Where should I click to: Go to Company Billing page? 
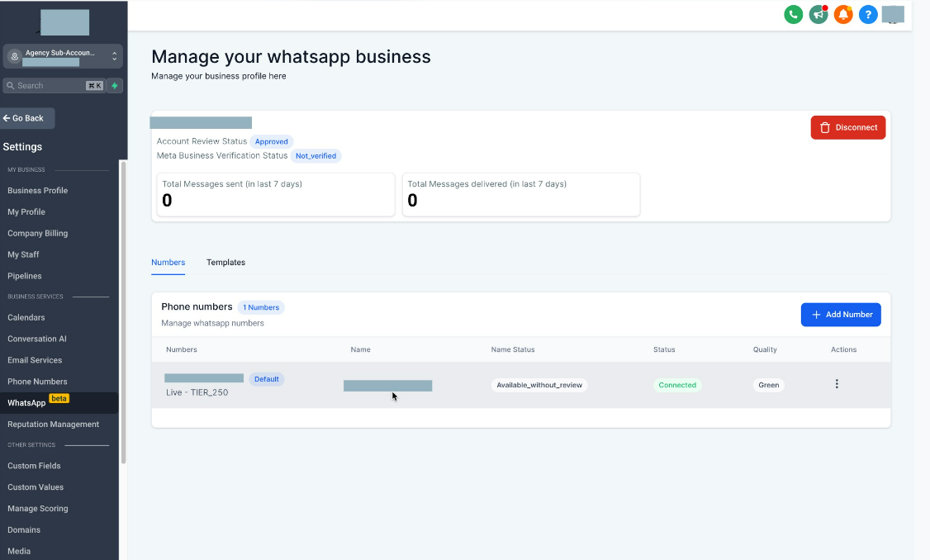tap(38, 234)
